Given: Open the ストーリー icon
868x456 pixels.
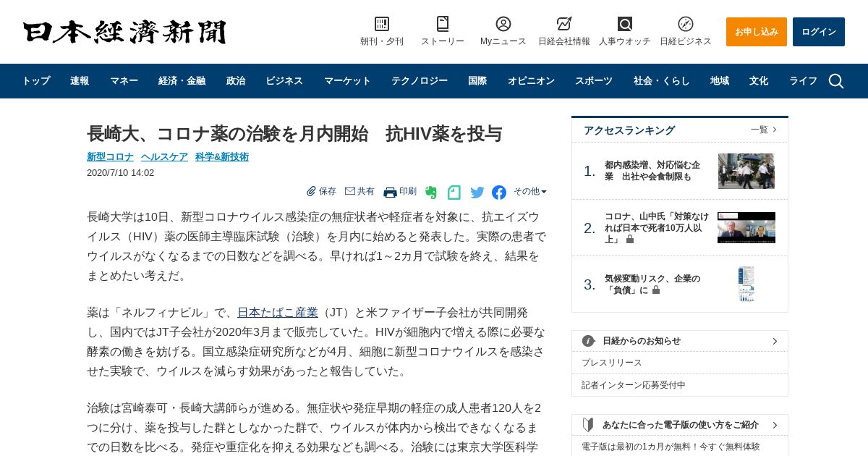Looking at the screenshot, I should [x=443, y=24].
